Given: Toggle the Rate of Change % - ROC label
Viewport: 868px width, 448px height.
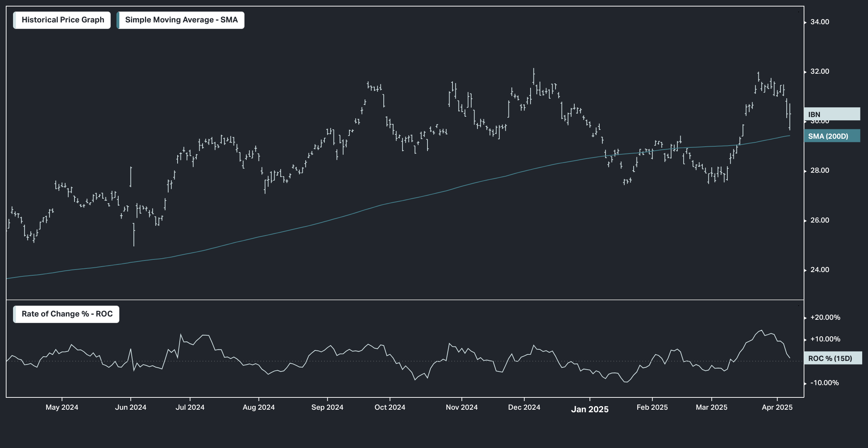Looking at the screenshot, I should (x=67, y=314).
